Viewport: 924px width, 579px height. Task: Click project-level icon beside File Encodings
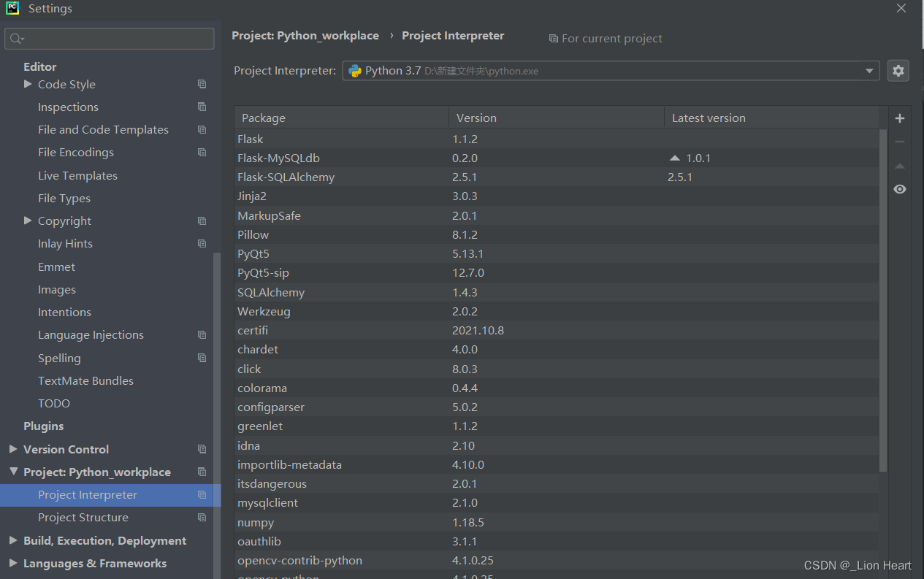[202, 152]
